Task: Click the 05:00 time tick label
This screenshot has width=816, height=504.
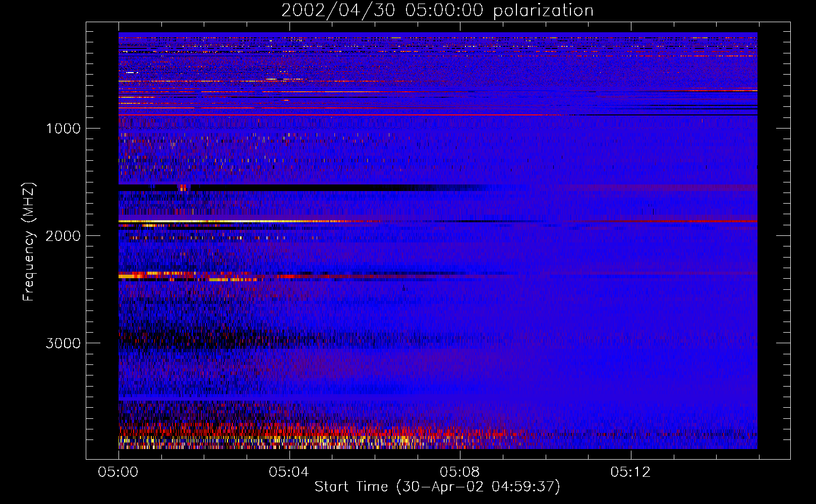Action: [118, 472]
